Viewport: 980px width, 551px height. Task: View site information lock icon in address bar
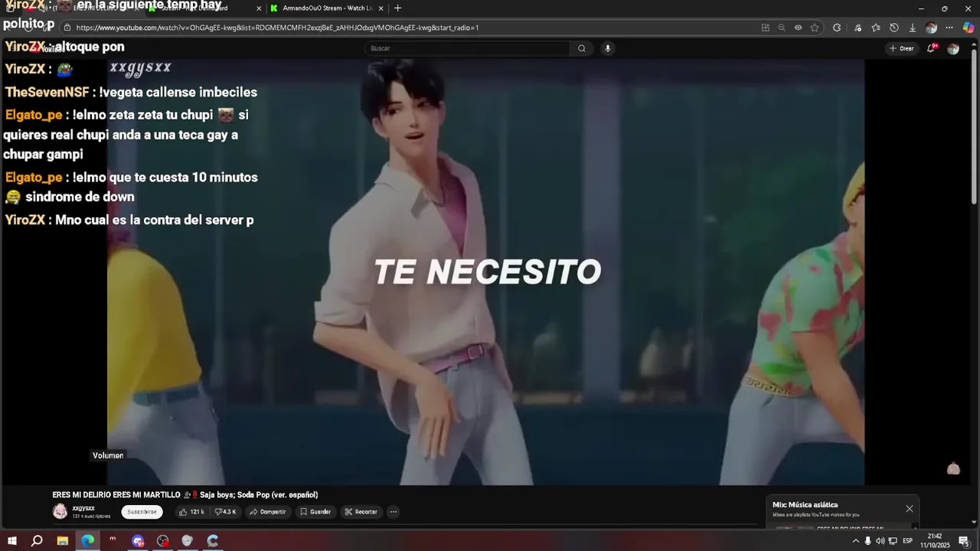[67, 28]
